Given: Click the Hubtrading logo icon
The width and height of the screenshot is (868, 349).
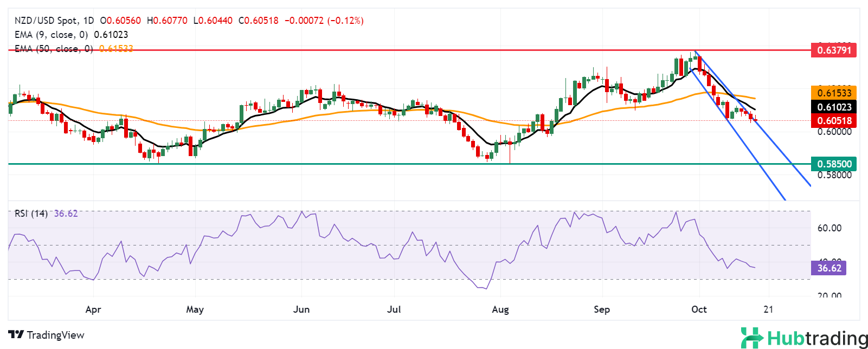Looking at the screenshot, I should [753, 338].
